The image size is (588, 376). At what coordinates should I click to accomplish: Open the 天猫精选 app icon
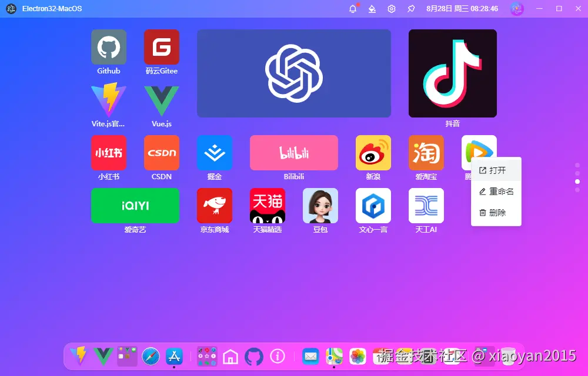[268, 206]
